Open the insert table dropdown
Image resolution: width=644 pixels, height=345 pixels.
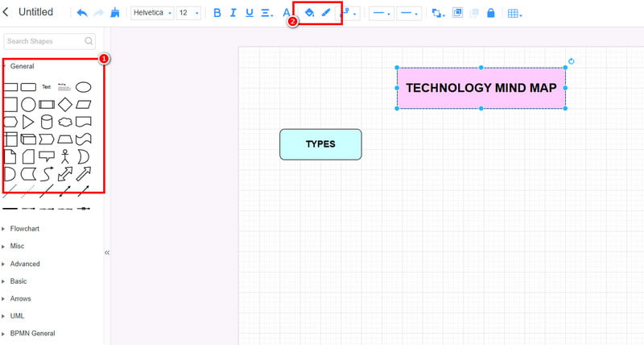[514, 13]
